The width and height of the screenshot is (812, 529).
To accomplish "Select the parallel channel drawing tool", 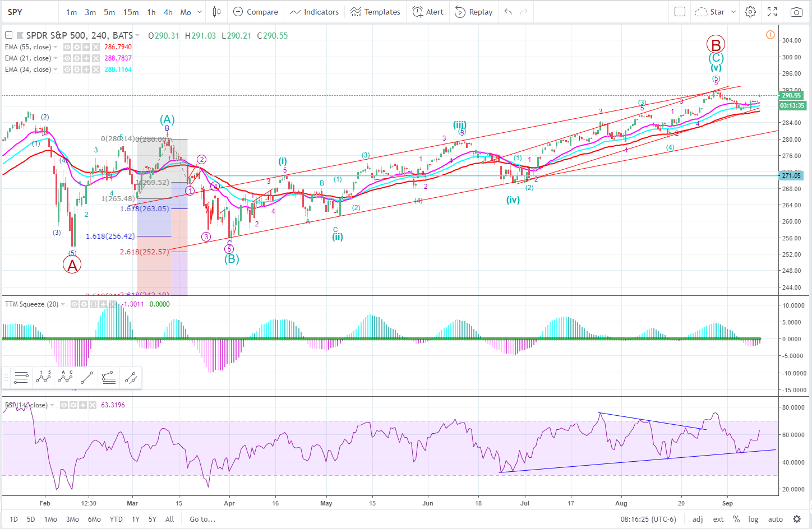I will [131, 378].
